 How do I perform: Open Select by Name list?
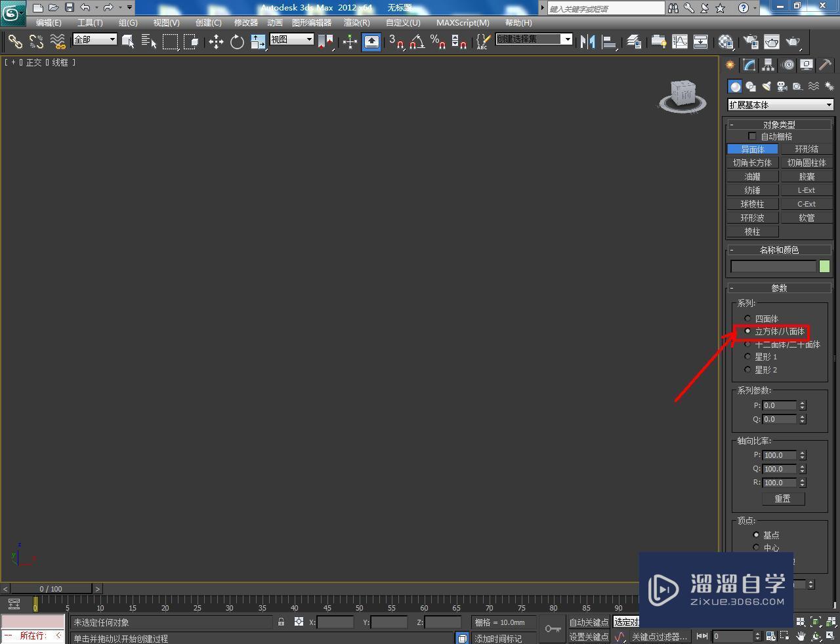(x=149, y=41)
